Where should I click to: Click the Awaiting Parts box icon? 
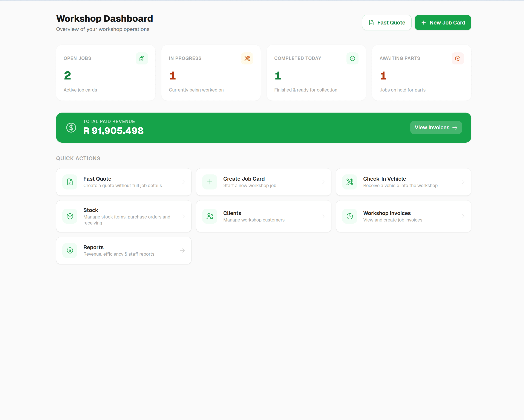tap(458, 58)
